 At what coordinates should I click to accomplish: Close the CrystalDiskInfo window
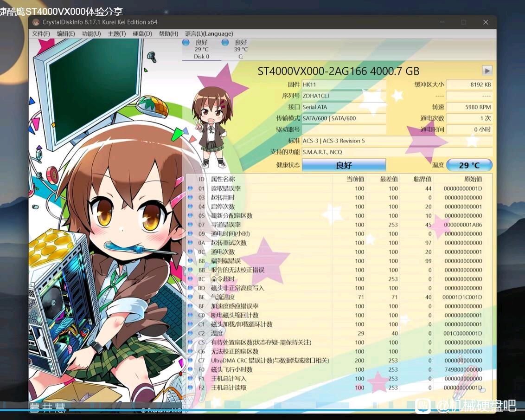486,22
